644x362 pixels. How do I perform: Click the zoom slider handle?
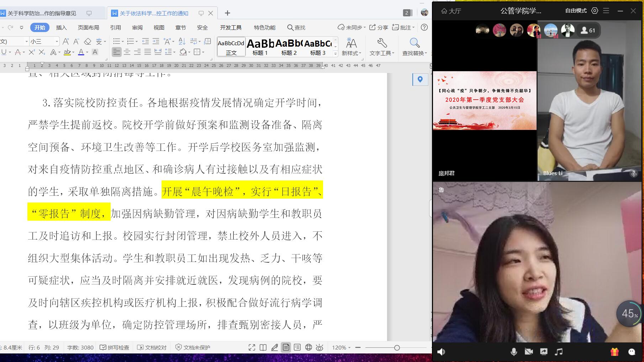[397, 347]
